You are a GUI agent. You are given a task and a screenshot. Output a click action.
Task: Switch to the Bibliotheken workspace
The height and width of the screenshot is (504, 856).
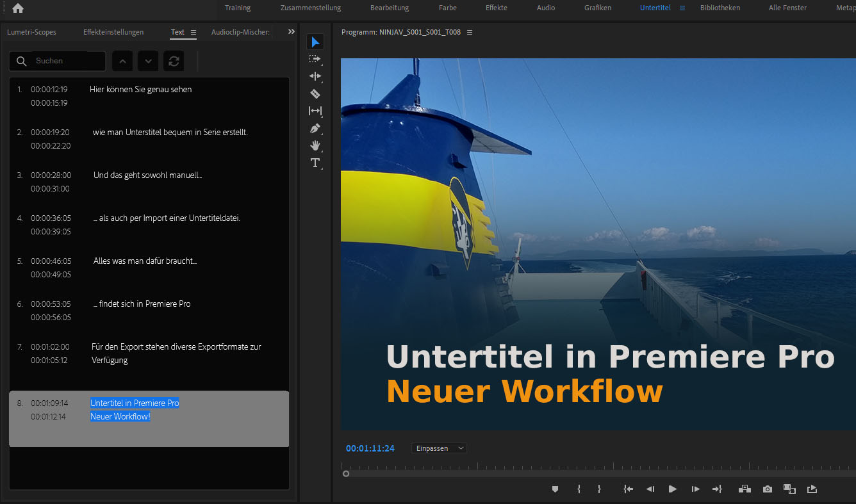[x=720, y=8]
